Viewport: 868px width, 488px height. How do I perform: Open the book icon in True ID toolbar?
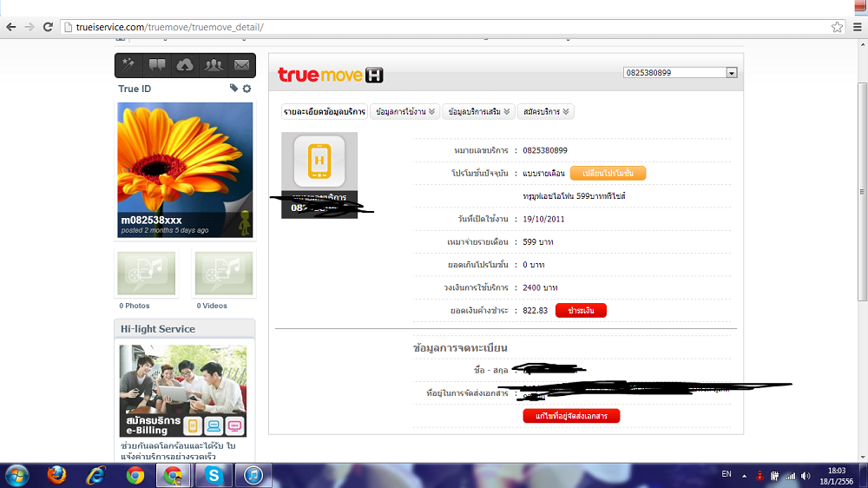pyautogui.click(x=157, y=65)
